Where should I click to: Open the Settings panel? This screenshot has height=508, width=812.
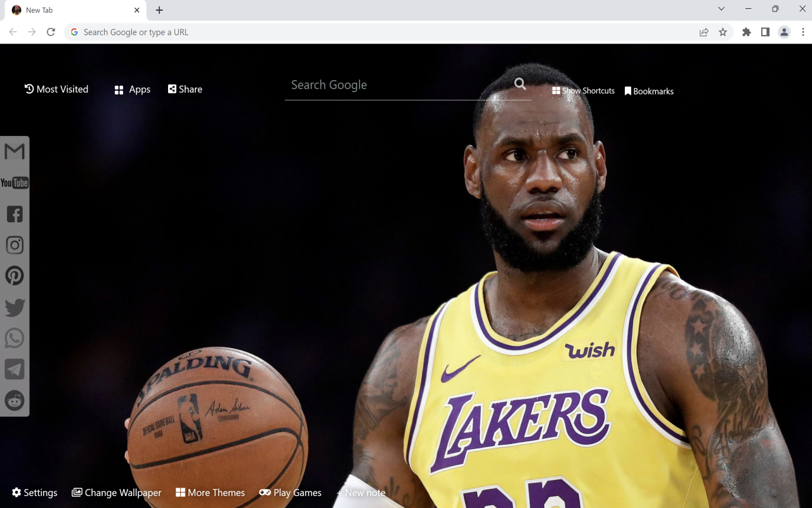(34, 493)
